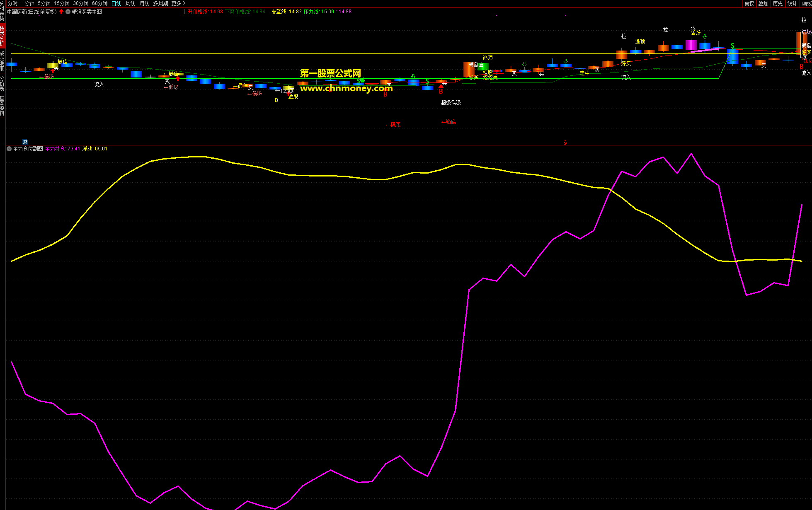Expand the 更多 period options
The height and width of the screenshot is (510, 812).
coord(178,3)
